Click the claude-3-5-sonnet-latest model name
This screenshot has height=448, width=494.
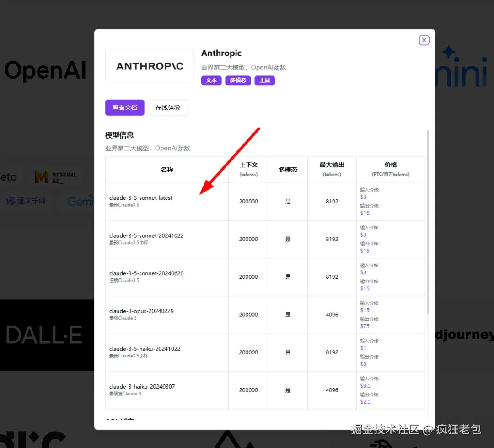click(x=141, y=197)
